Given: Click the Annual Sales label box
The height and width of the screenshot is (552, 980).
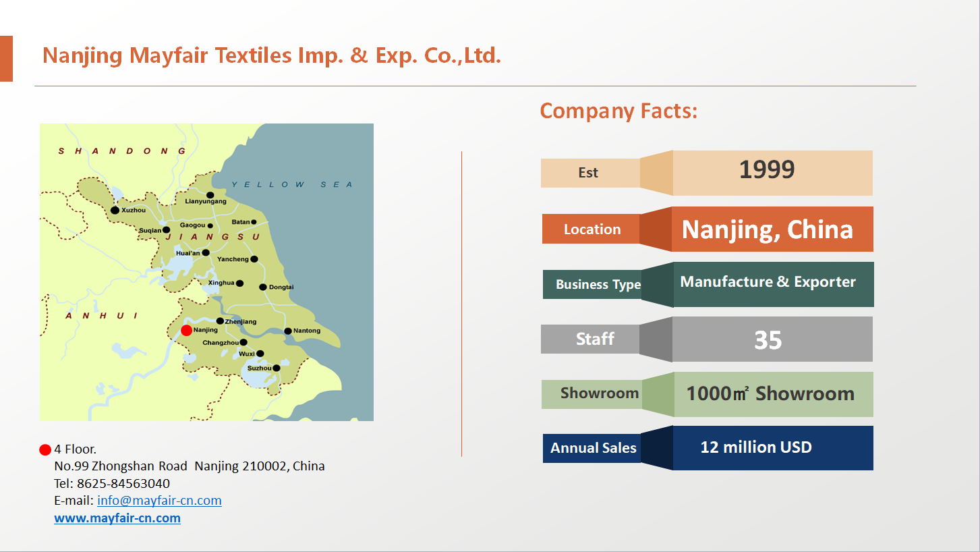Looking at the screenshot, I should (x=592, y=448).
